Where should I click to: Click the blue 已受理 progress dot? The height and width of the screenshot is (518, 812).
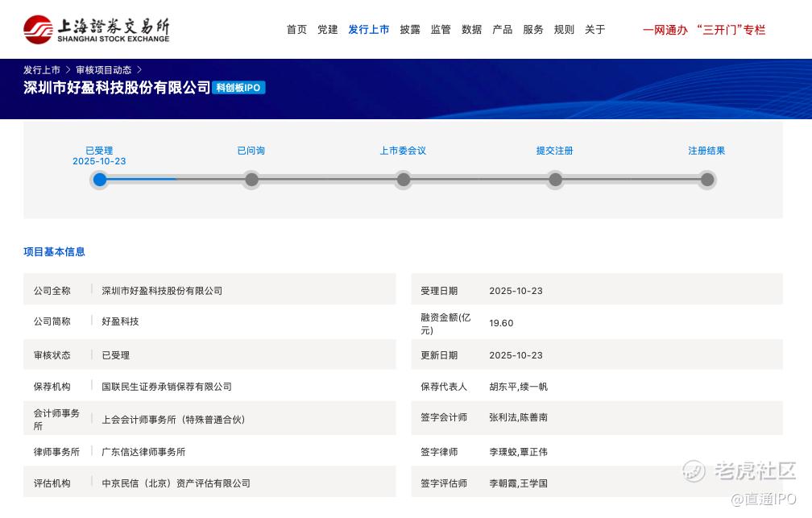(x=99, y=180)
